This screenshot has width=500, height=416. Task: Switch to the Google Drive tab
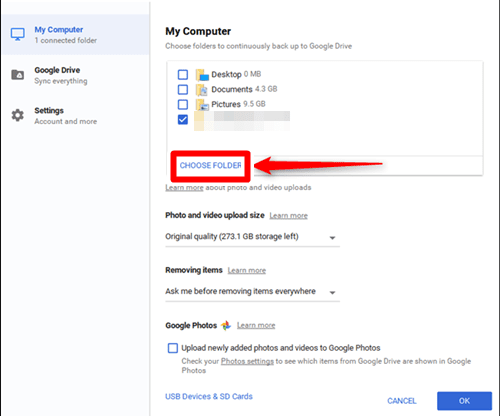[x=75, y=75]
